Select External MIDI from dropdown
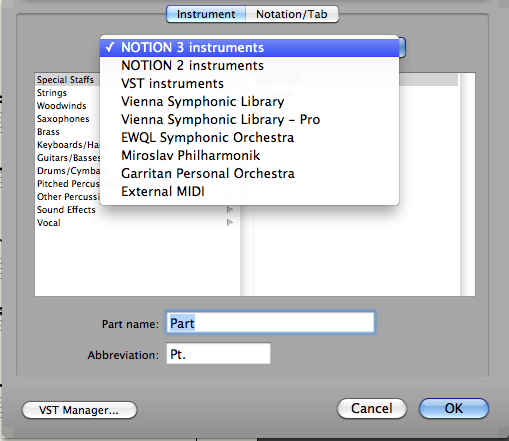Screen dimensions: 509x441 249,192
